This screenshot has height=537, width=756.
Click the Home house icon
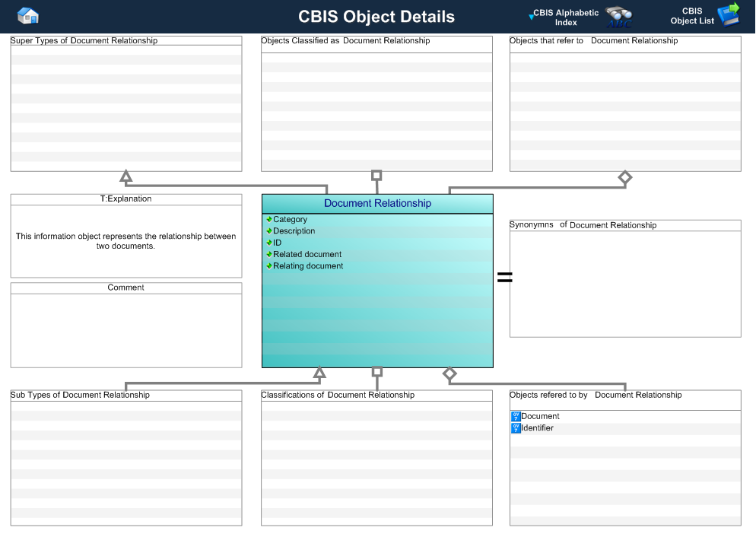(27, 16)
